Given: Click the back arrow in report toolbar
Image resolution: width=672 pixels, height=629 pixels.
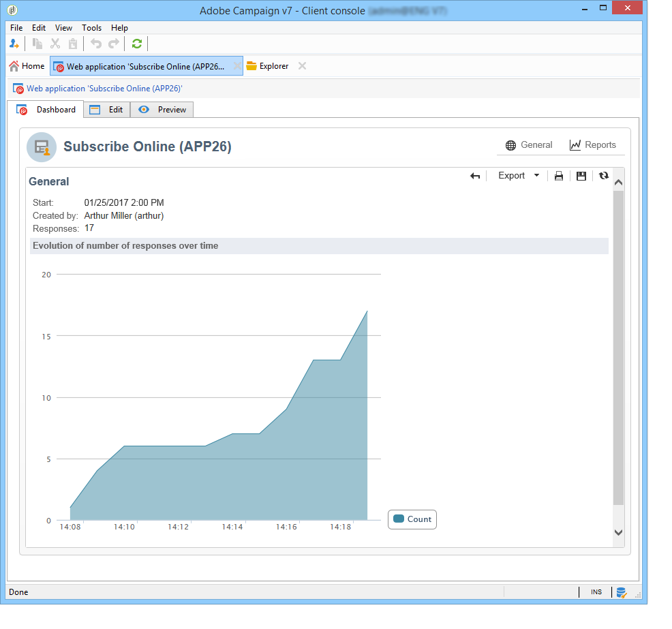Looking at the screenshot, I should (475, 176).
